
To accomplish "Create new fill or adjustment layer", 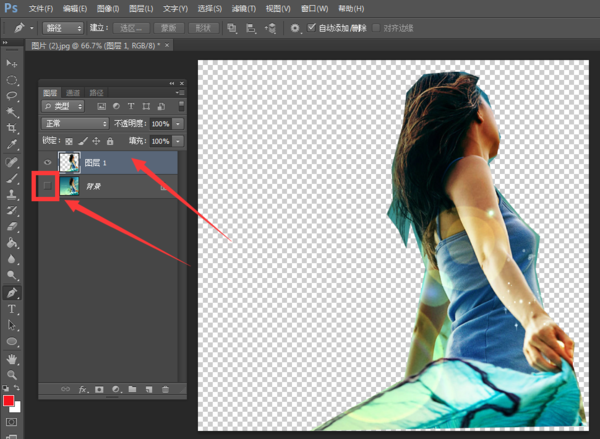I will pos(116,389).
